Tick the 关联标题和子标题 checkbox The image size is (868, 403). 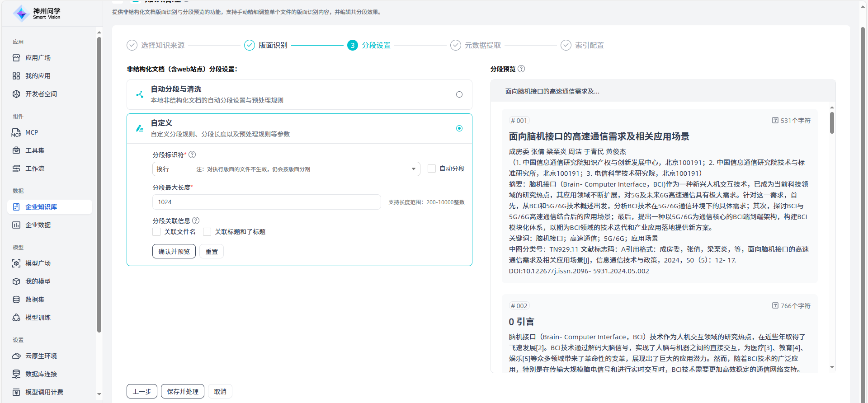click(207, 232)
